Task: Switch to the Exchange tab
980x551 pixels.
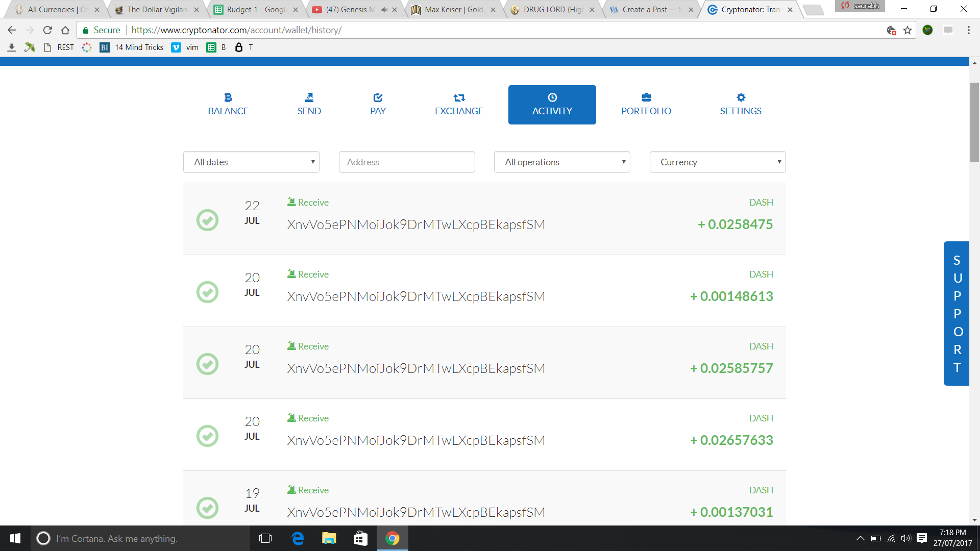Action: pyautogui.click(x=459, y=105)
